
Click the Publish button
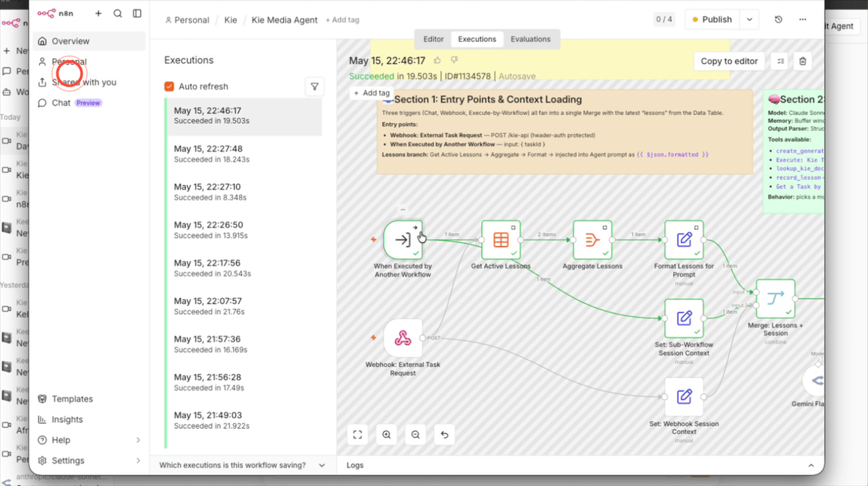[x=712, y=20]
